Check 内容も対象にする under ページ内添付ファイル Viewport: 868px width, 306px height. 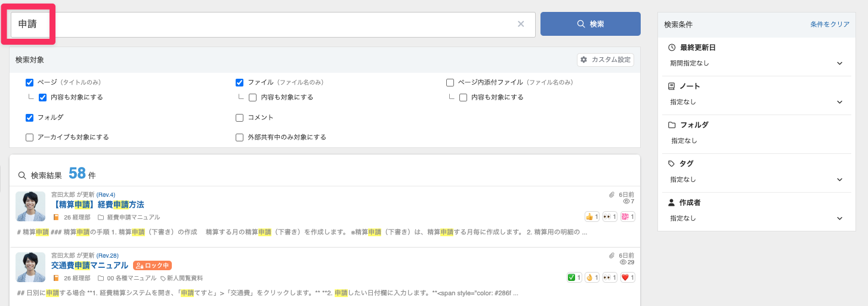point(463,97)
